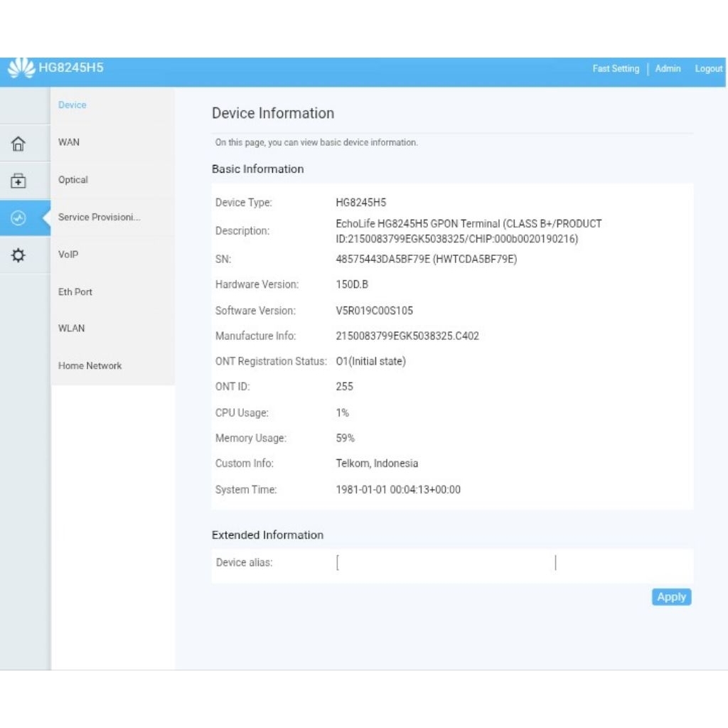Click the serial number value text
This screenshot has height=728, width=728.
426,259
